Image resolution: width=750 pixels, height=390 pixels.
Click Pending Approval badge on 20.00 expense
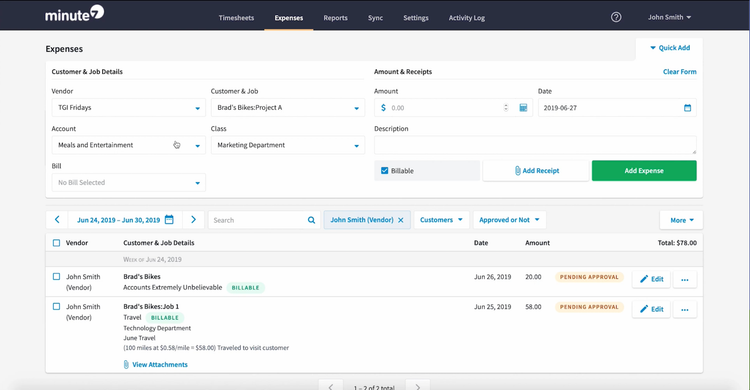pyautogui.click(x=589, y=277)
